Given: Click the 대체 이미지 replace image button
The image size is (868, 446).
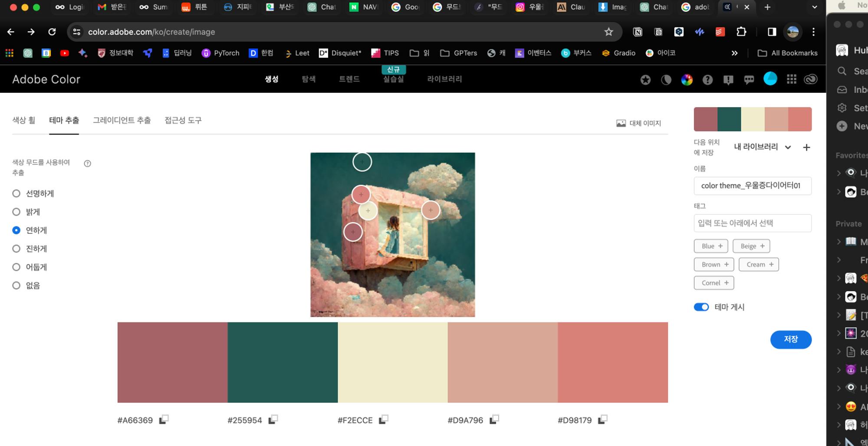Looking at the screenshot, I should pyautogui.click(x=638, y=123).
